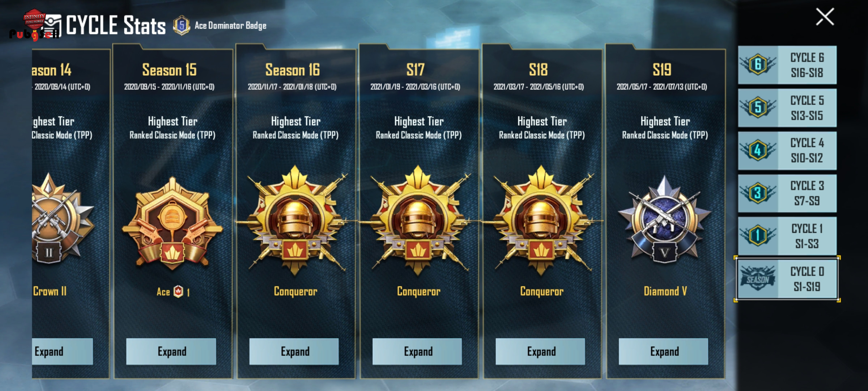This screenshot has width=868, height=391.
Task: Switch to Cycle 6 S16-S18 tab
Action: pos(787,65)
